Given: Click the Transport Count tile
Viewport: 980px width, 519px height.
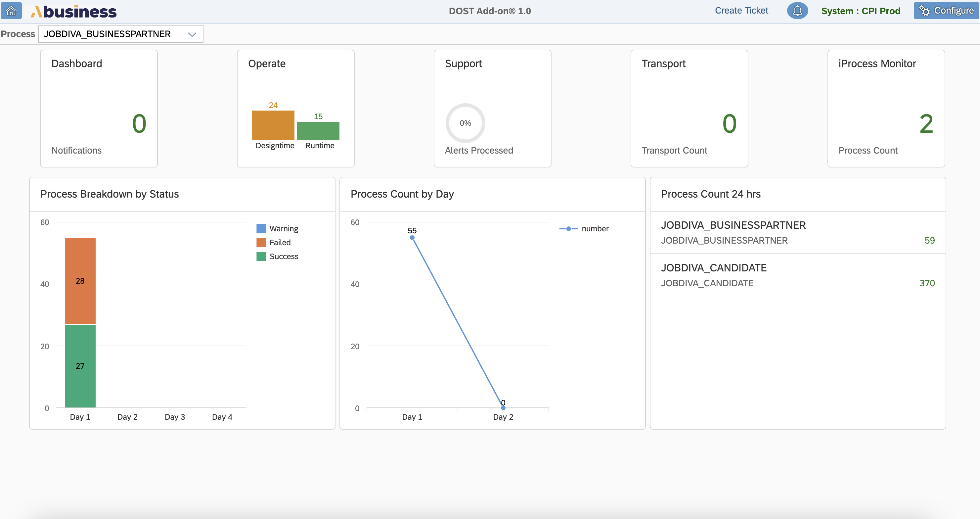Looking at the screenshot, I should [x=689, y=108].
